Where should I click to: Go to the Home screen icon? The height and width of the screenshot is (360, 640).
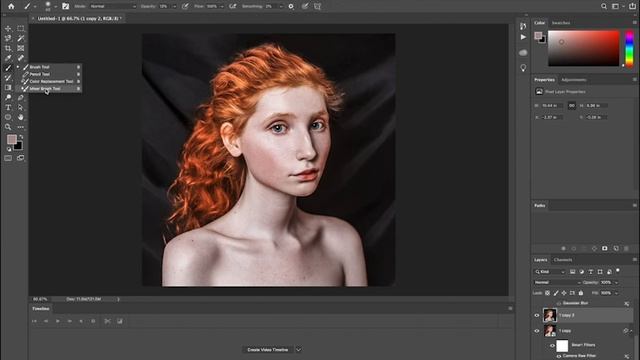[11, 6]
